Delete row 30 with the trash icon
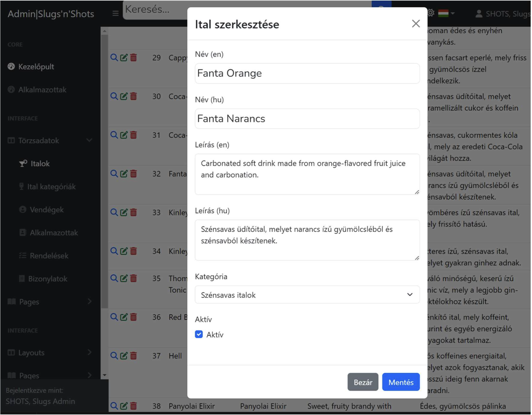This screenshot has width=532, height=415. (134, 96)
